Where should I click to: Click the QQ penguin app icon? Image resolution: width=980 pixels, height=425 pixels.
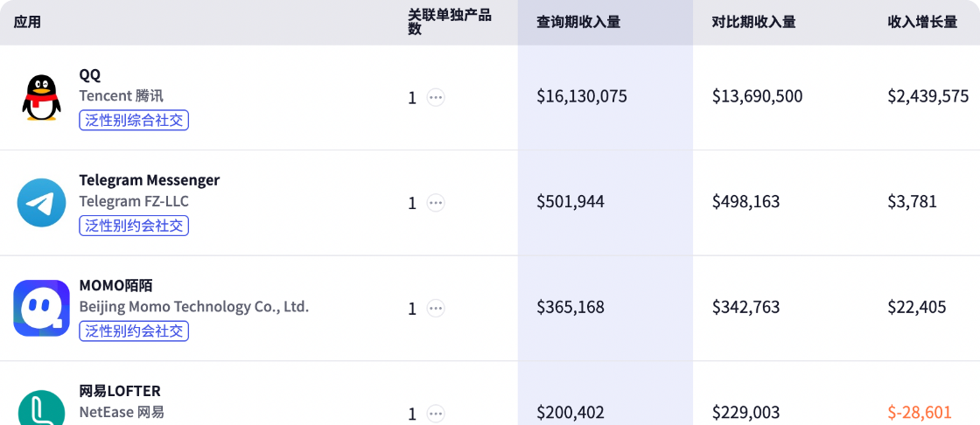click(41, 97)
